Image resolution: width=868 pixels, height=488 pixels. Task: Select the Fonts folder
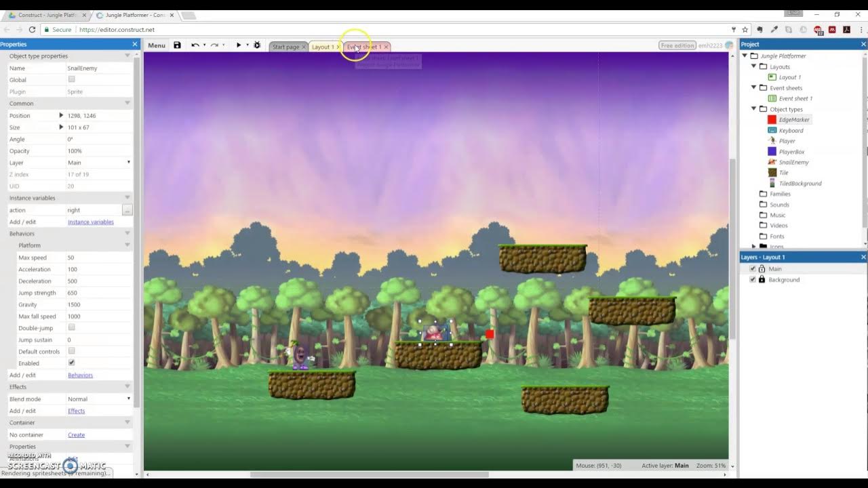click(x=777, y=237)
